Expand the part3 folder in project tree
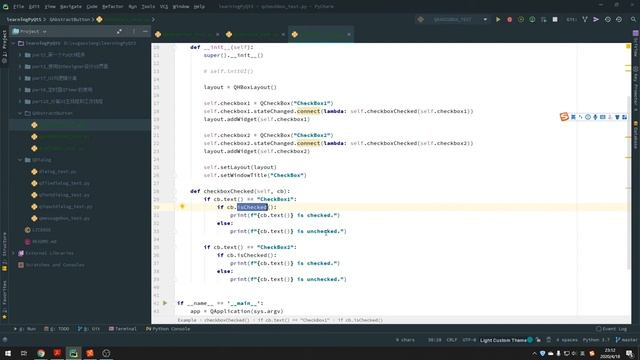 click(20, 66)
